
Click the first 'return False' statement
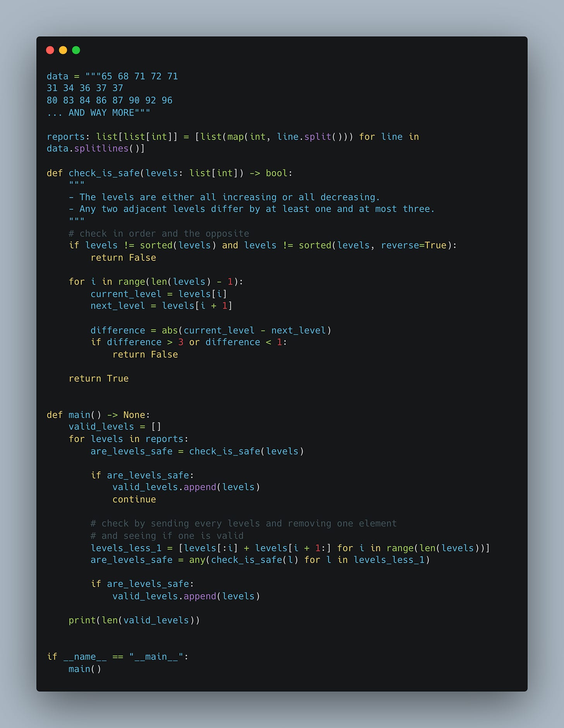pos(123,258)
